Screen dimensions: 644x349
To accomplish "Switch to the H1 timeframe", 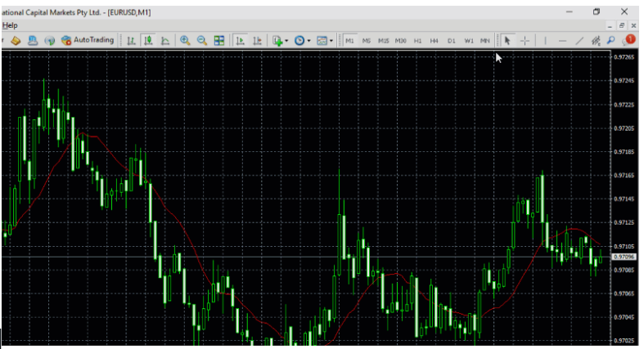I will coord(417,40).
